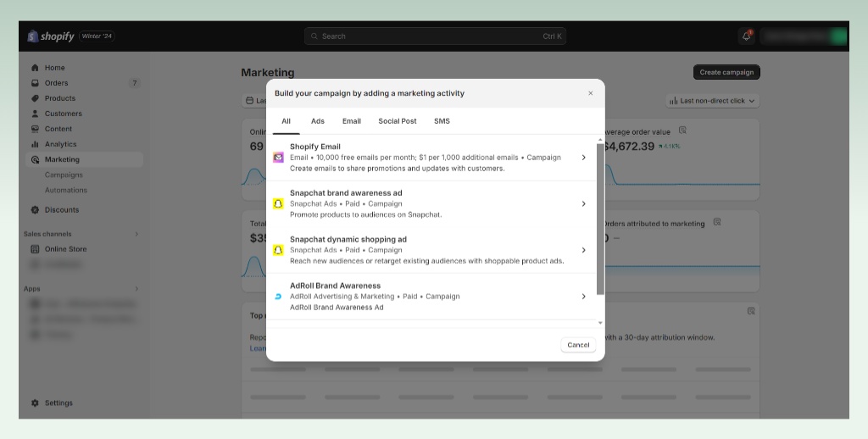Click the Discounts icon in sidebar

[35, 210]
